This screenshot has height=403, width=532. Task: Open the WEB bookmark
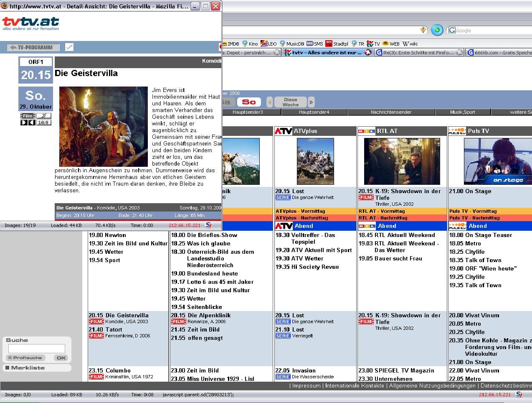point(391,43)
